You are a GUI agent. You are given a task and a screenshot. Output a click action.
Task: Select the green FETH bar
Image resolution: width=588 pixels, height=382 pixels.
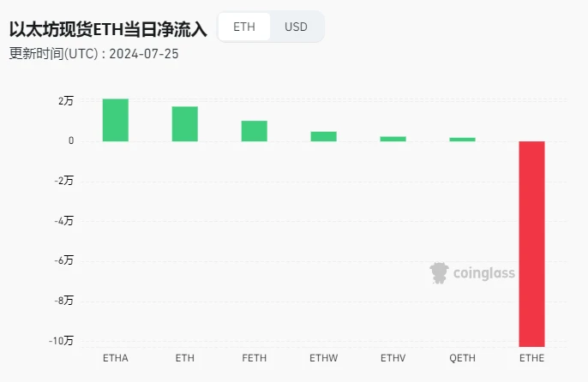point(254,131)
